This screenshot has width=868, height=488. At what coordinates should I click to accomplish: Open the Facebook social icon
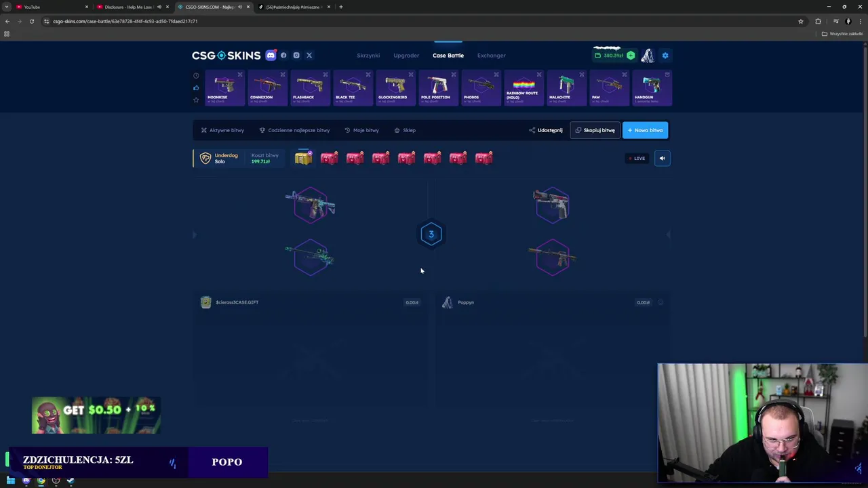283,55
